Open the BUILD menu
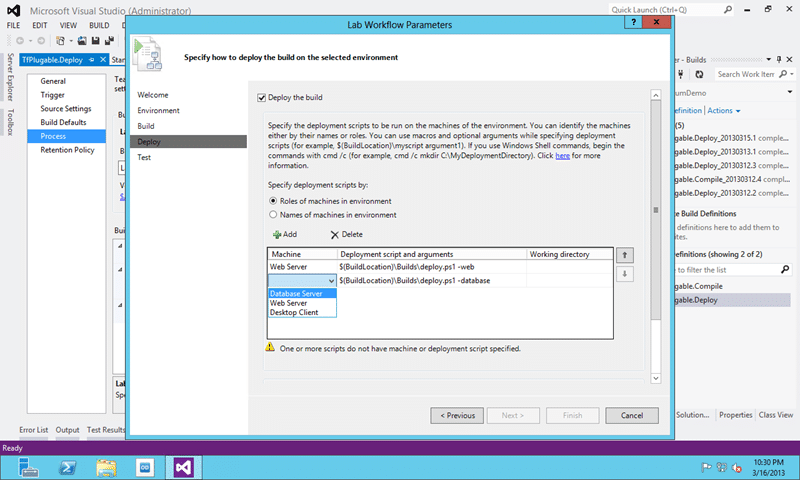 (99, 26)
